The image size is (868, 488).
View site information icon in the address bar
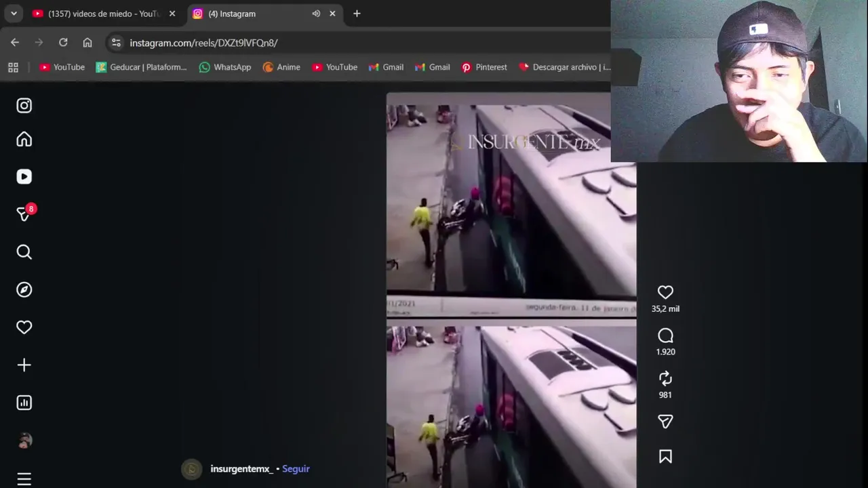(x=116, y=43)
